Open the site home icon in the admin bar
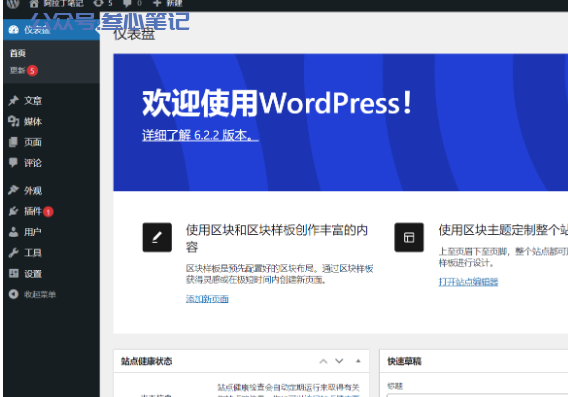 [34, 4]
